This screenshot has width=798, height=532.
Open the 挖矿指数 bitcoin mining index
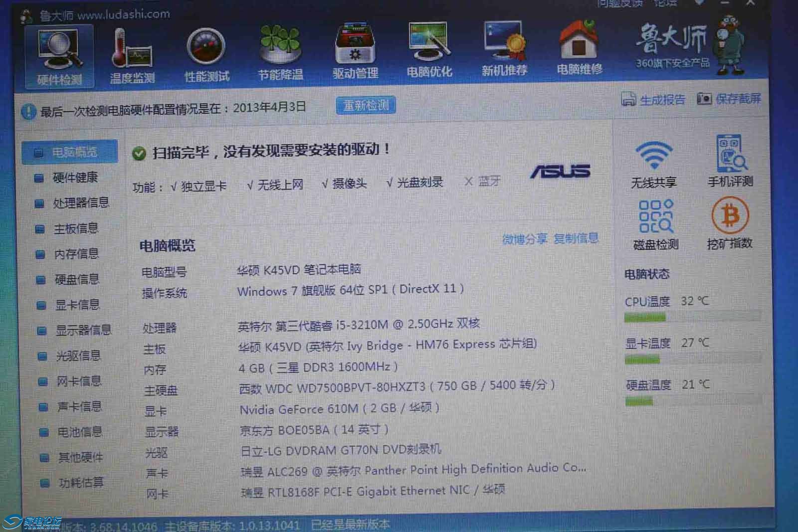pos(729,222)
